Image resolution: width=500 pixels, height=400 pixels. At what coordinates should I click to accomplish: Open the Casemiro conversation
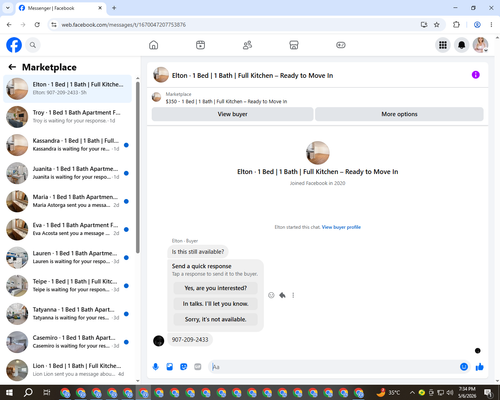click(x=67, y=342)
